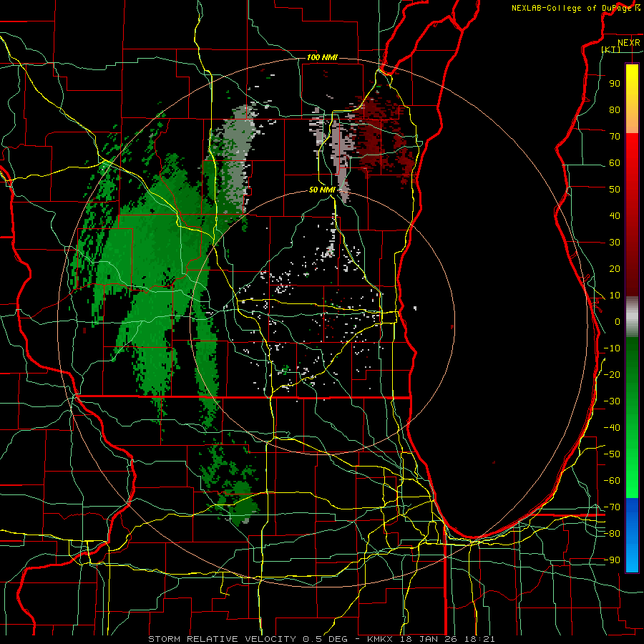This screenshot has width=644, height=644.
Task: Click the velocity color scale bar
Action: coord(632,318)
